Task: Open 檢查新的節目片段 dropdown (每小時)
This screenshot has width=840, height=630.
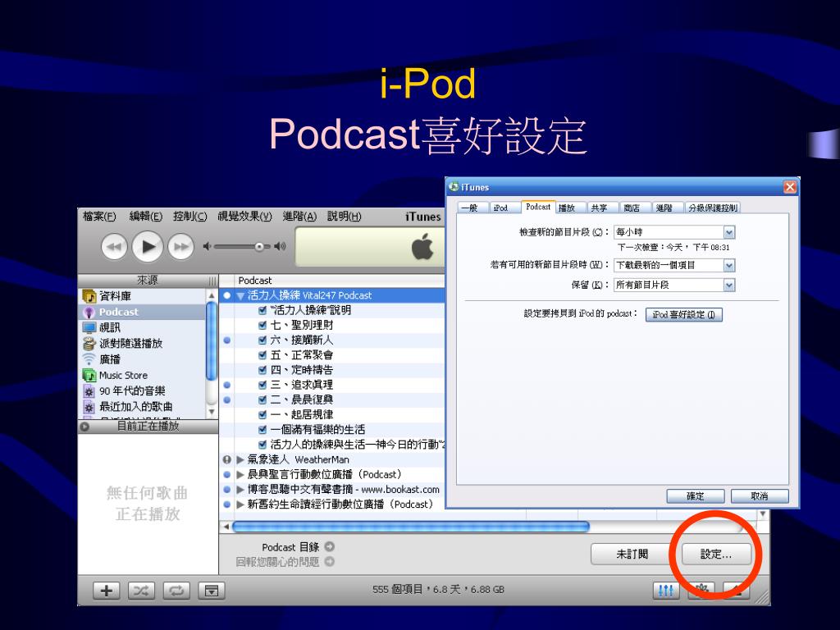Action: point(674,232)
